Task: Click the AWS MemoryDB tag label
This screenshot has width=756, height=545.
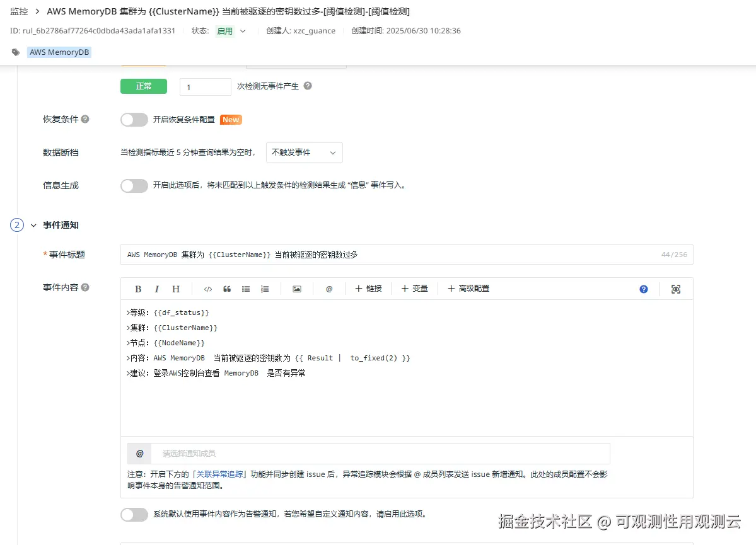Action: pos(59,52)
